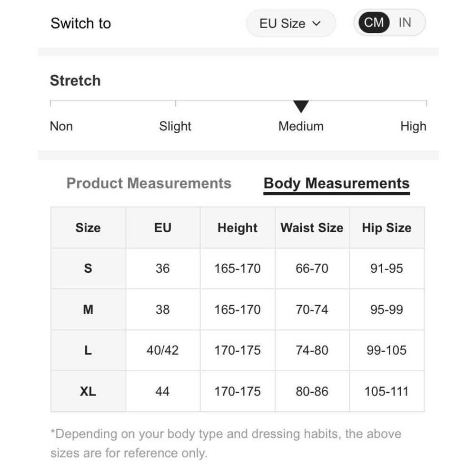
Task: Switch units to IN
Action: pyautogui.click(x=405, y=22)
